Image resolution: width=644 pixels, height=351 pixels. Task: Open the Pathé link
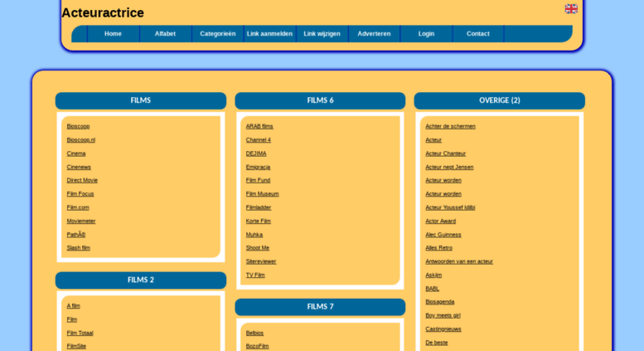point(76,234)
